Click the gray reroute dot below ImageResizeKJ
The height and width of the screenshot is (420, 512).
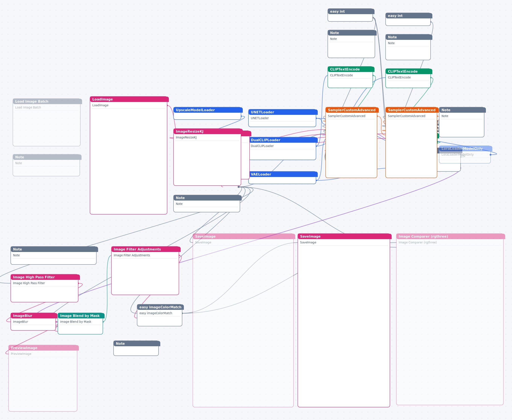(x=239, y=187)
